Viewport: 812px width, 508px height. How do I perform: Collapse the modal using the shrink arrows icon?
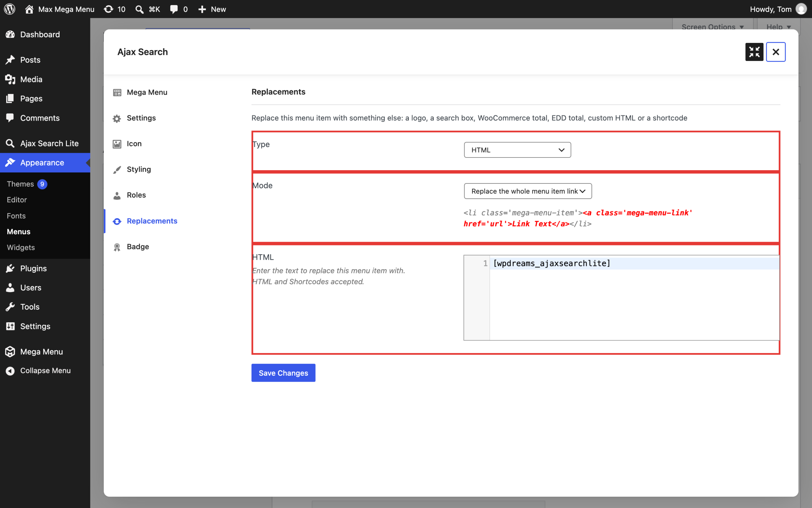(754, 52)
